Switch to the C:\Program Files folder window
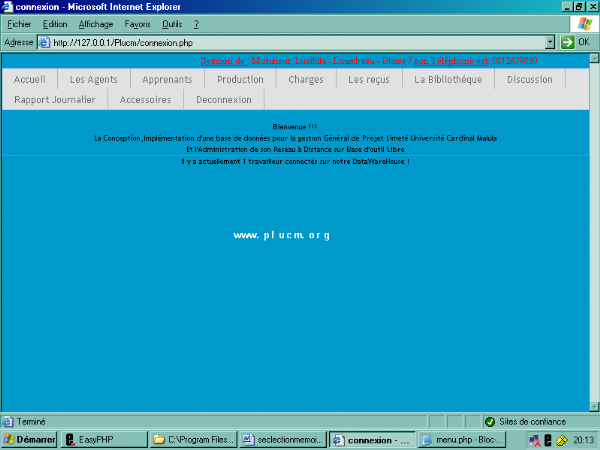600x450 pixels. [x=194, y=440]
